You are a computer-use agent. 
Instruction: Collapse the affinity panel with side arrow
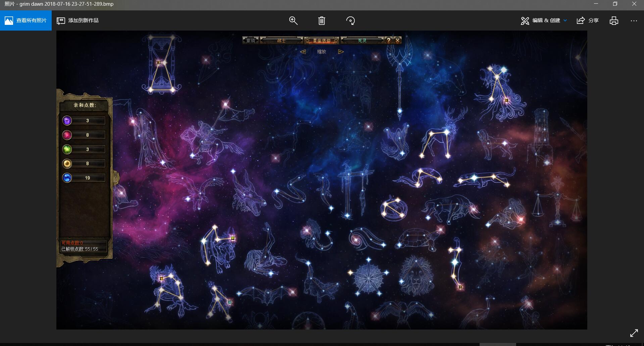coord(115,178)
